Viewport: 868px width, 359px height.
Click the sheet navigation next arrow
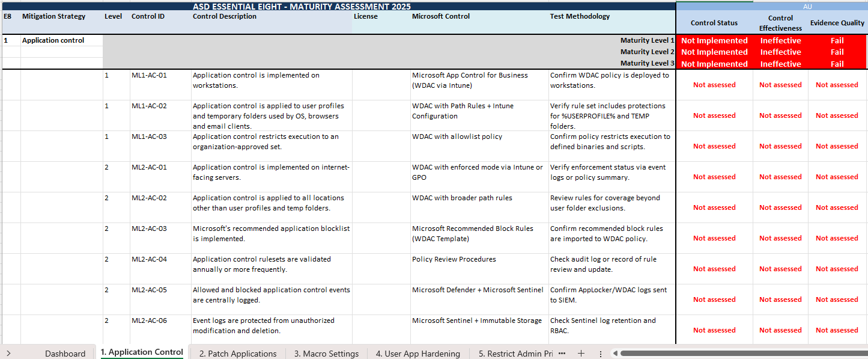click(8, 354)
